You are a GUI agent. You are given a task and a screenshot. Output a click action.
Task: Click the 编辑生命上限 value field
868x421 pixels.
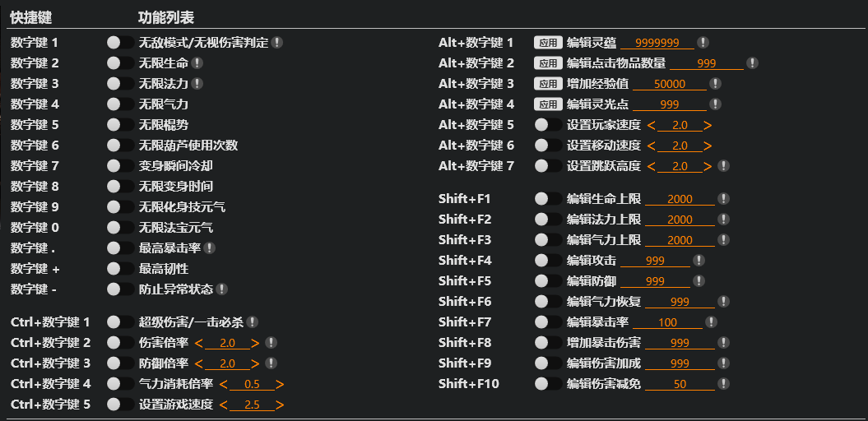click(x=680, y=199)
